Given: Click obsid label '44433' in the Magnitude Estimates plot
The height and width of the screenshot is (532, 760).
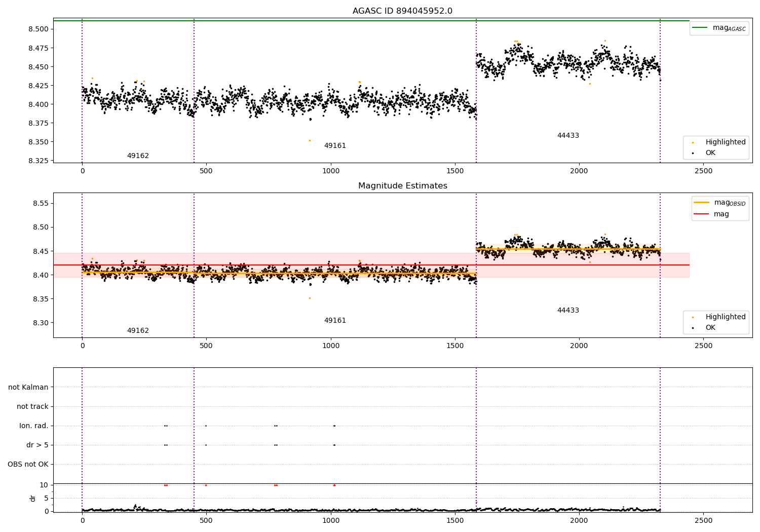Looking at the screenshot, I should 568,310.
